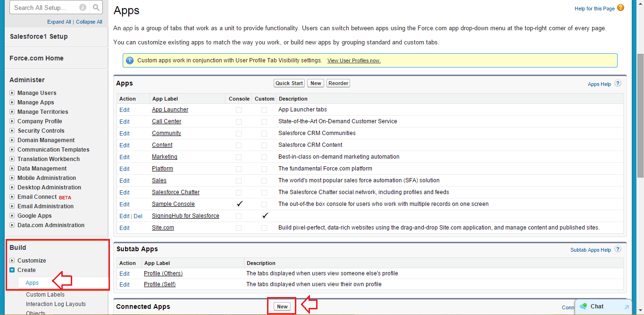Open Translation Workbench in the sidebar

(x=49, y=159)
